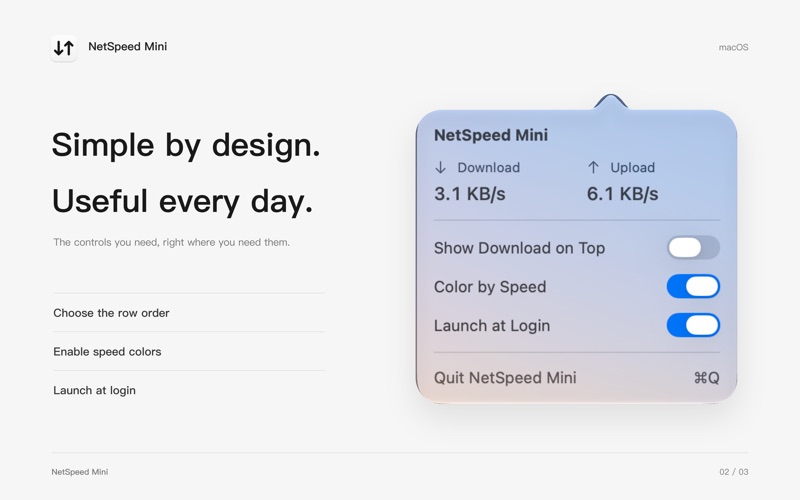Screen dimensions: 800x500
Task: Click the footer NetSpeed Mini text
Action: pos(80,472)
